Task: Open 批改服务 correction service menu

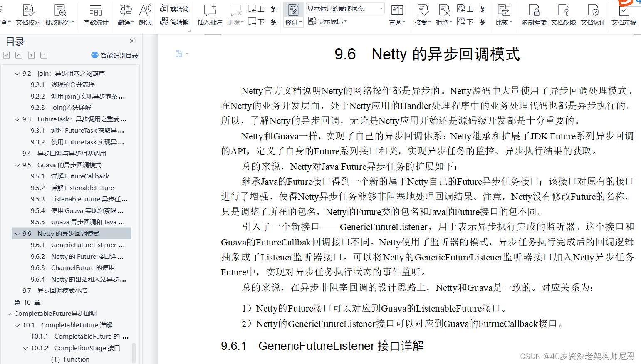Action: point(59,15)
